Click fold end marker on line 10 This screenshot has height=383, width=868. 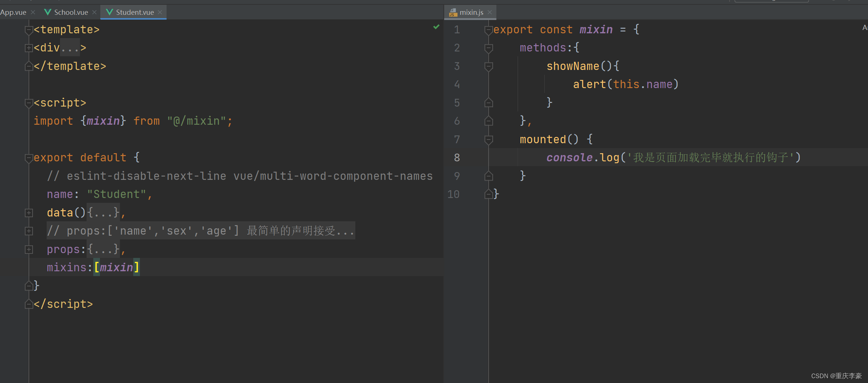click(489, 194)
